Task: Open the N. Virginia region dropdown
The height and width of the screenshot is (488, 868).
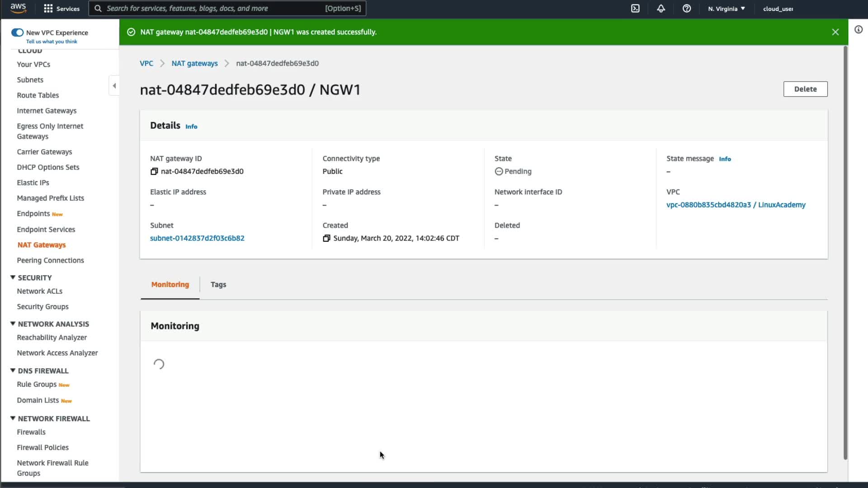Action: [x=726, y=9]
